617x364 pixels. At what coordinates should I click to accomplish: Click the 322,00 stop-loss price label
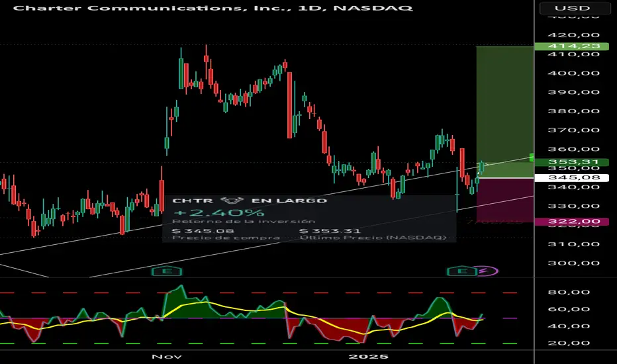pyautogui.click(x=571, y=222)
